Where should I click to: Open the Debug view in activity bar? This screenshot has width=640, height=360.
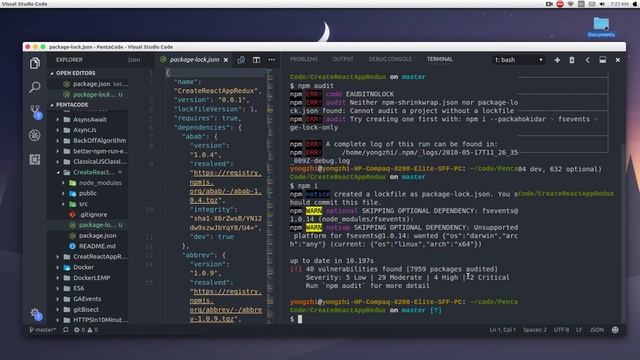pos(35,135)
